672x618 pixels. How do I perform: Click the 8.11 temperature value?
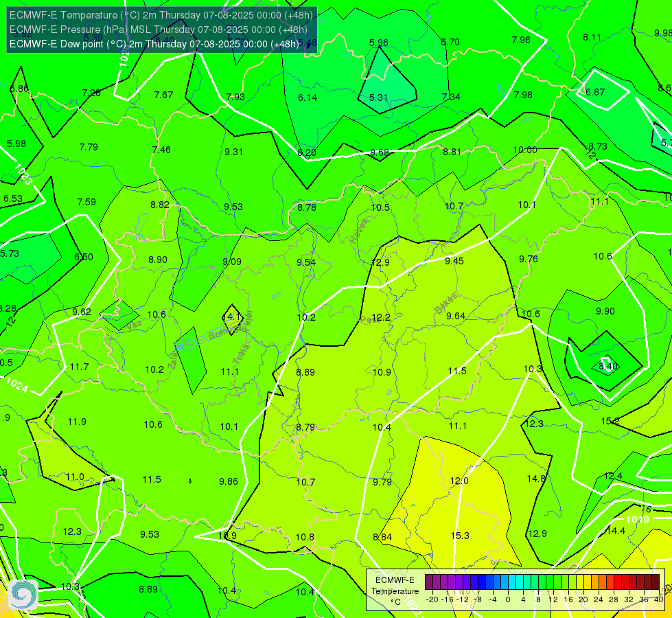tap(592, 37)
